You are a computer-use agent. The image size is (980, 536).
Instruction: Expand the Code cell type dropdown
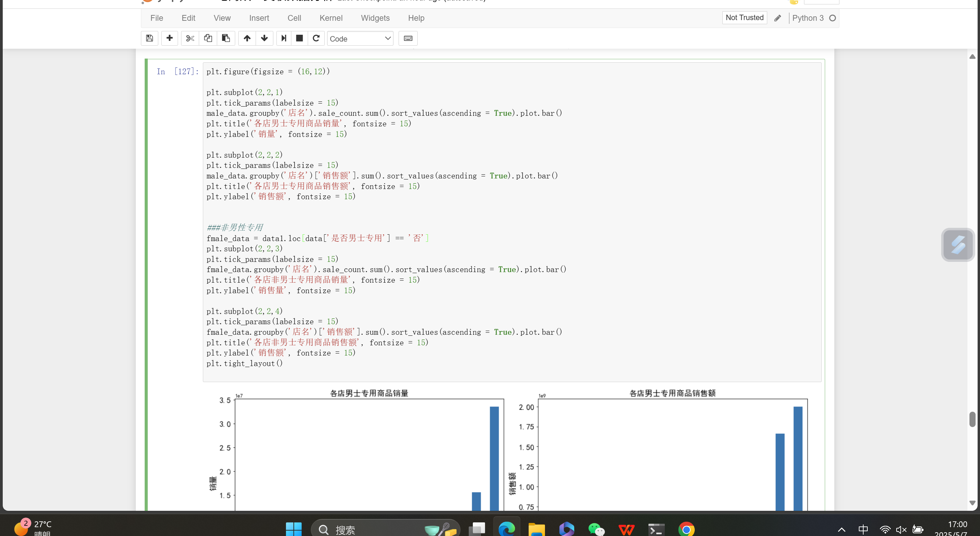click(x=360, y=38)
